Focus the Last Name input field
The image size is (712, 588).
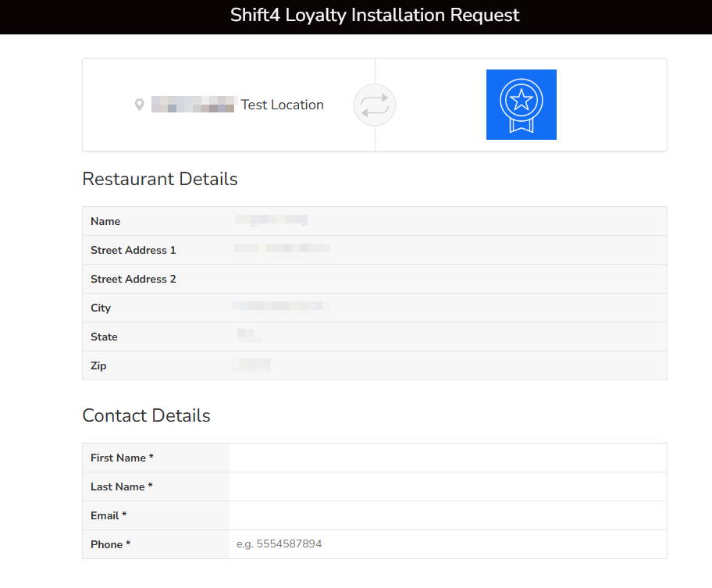point(447,486)
